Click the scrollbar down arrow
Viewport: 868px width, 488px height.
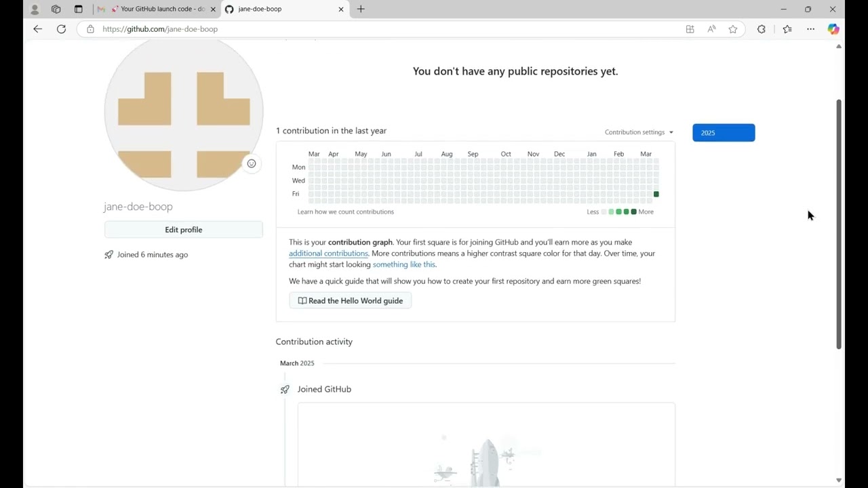(839, 481)
